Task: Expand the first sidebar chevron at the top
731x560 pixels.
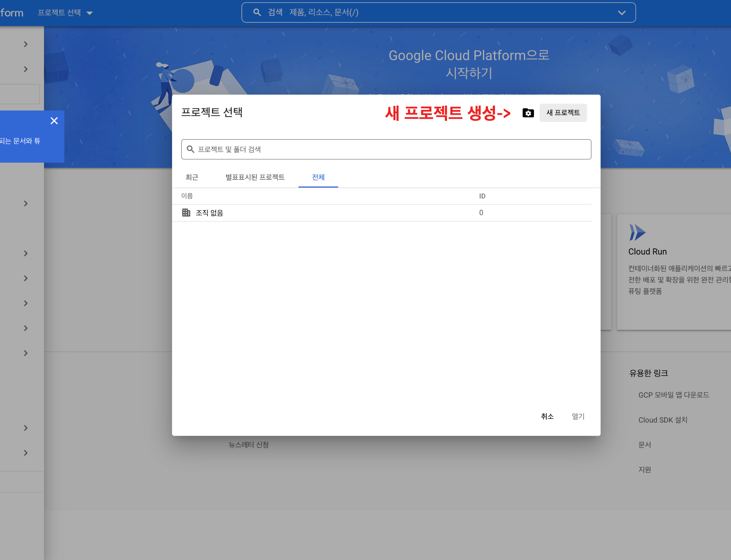Action: [26, 44]
